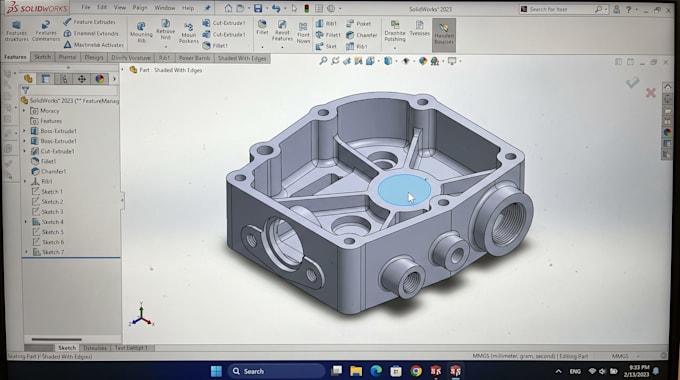
Task: Click the filter funnel icon in feature tree
Action: coord(26,90)
